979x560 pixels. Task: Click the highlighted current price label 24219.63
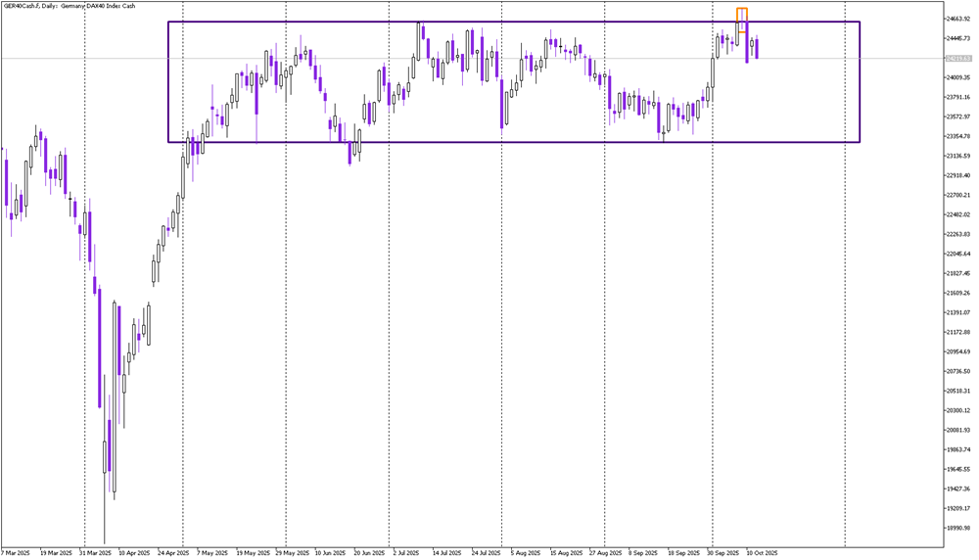[945, 59]
